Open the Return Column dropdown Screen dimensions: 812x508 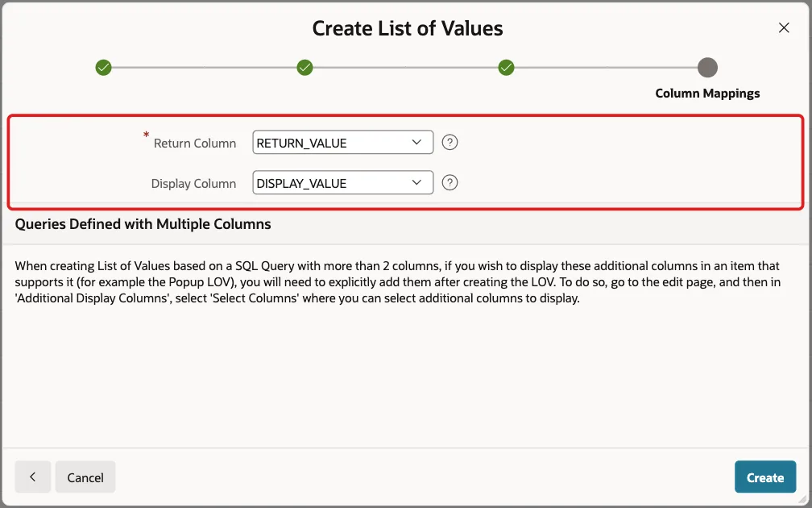343,142
